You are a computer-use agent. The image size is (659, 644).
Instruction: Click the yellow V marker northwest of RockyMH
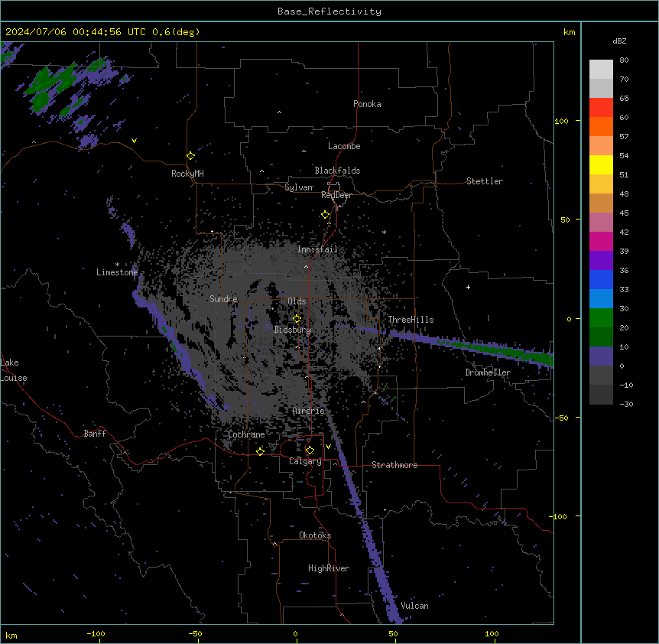click(134, 141)
